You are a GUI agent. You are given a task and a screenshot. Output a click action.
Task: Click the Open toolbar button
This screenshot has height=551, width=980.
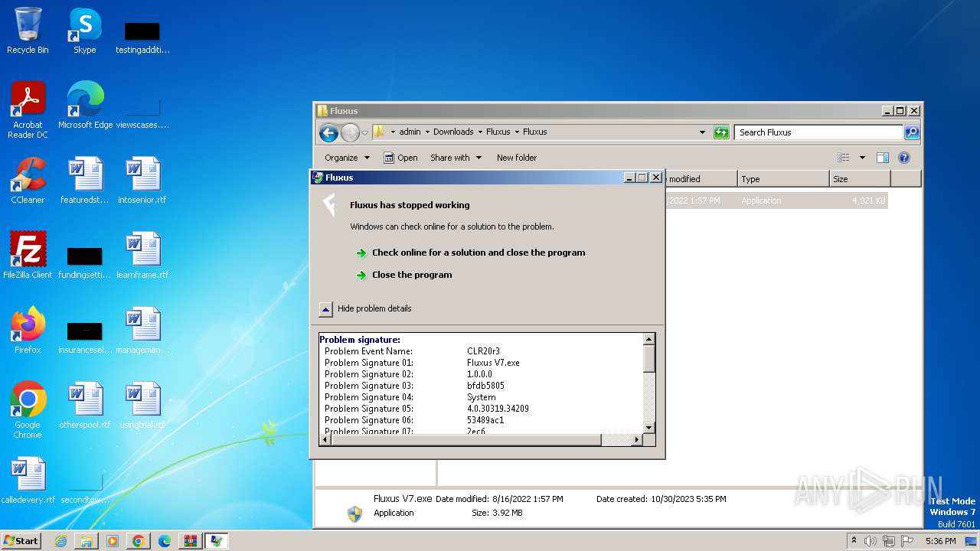tap(400, 158)
